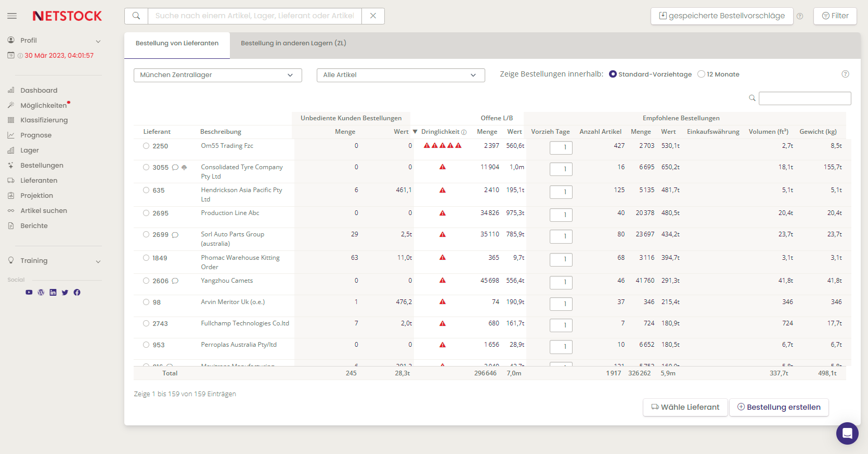This screenshot has height=454, width=868.
Task: Switch to Bestellung in anderen Lagern tab
Action: tap(293, 43)
